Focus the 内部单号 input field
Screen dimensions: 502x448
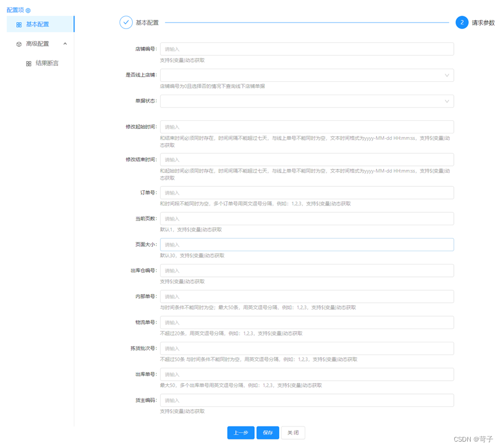[306, 297]
